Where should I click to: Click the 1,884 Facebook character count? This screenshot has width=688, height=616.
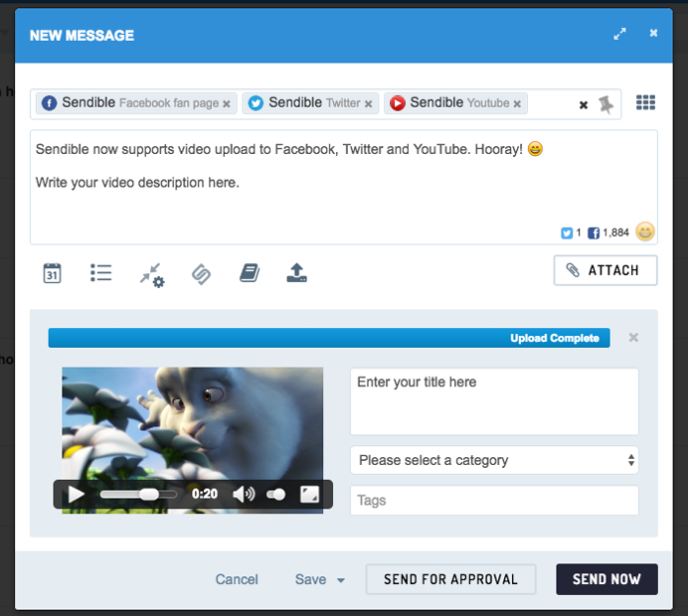point(615,232)
